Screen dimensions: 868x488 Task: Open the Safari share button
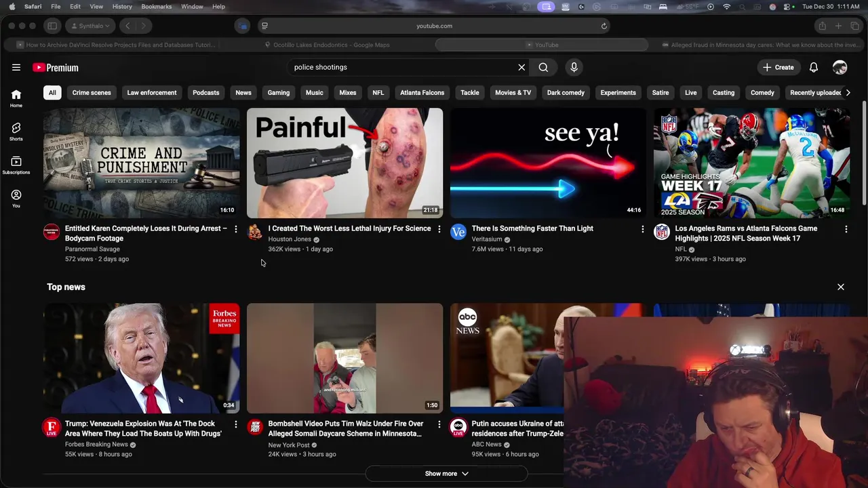point(822,26)
